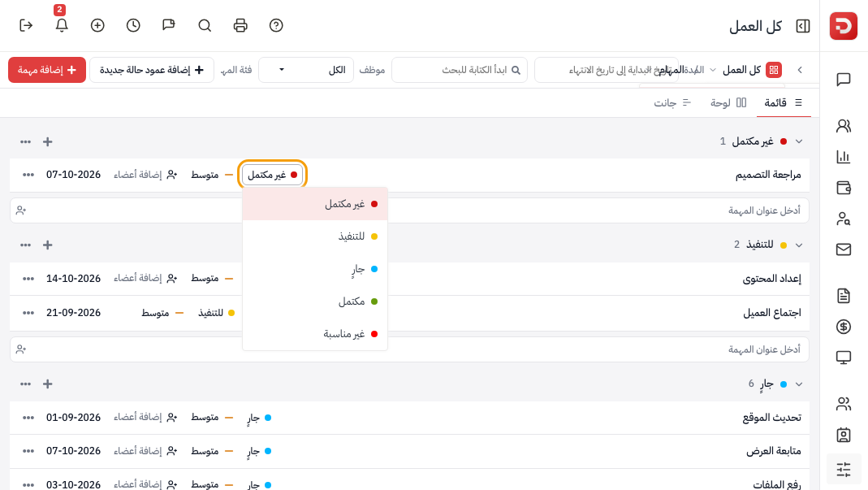Open task تحديث الموقع
The width and height of the screenshot is (868, 490).
[771, 418]
